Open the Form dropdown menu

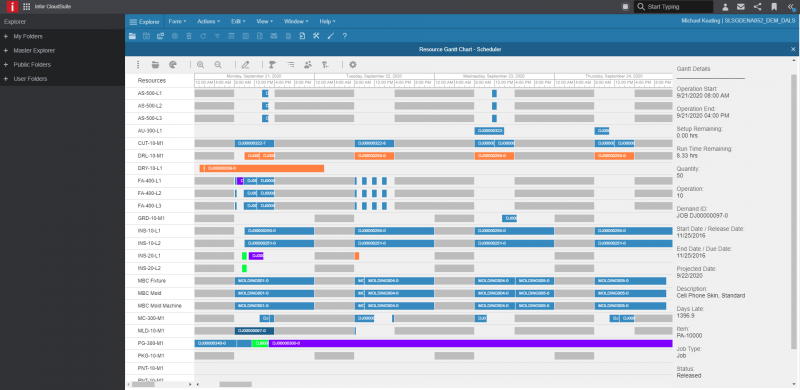[x=177, y=21]
